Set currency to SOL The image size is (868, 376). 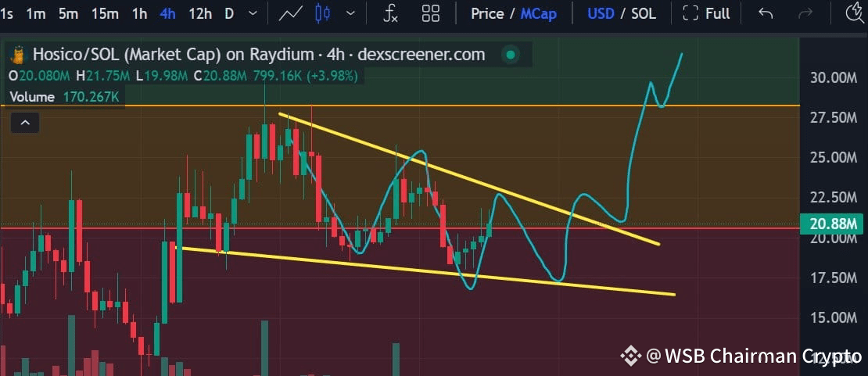point(644,14)
